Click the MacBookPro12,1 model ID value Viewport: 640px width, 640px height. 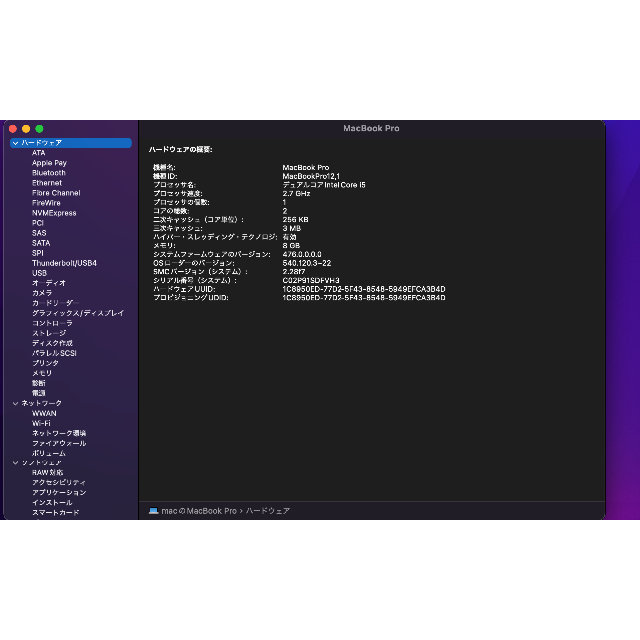pos(311,176)
